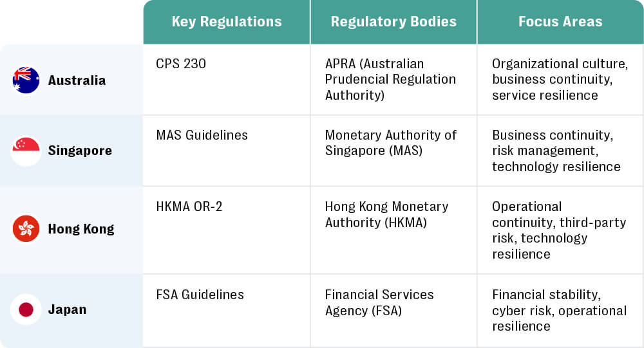Click the Financial Services Agency cell

tap(379, 302)
